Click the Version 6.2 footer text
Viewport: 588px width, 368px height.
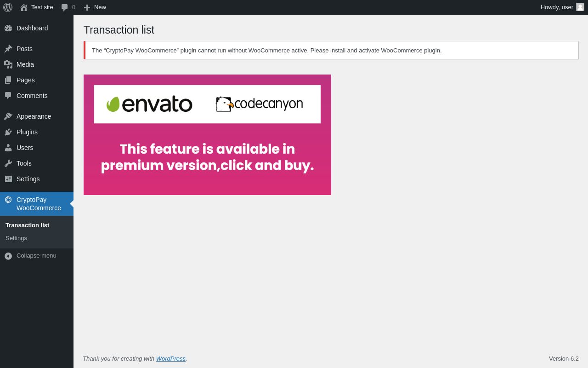click(x=564, y=359)
